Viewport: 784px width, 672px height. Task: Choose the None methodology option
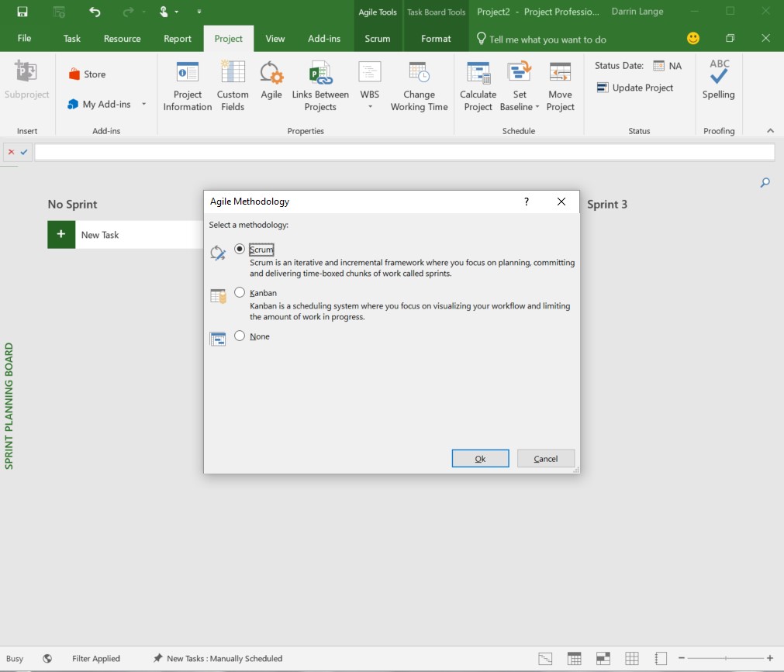click(240, 336)
